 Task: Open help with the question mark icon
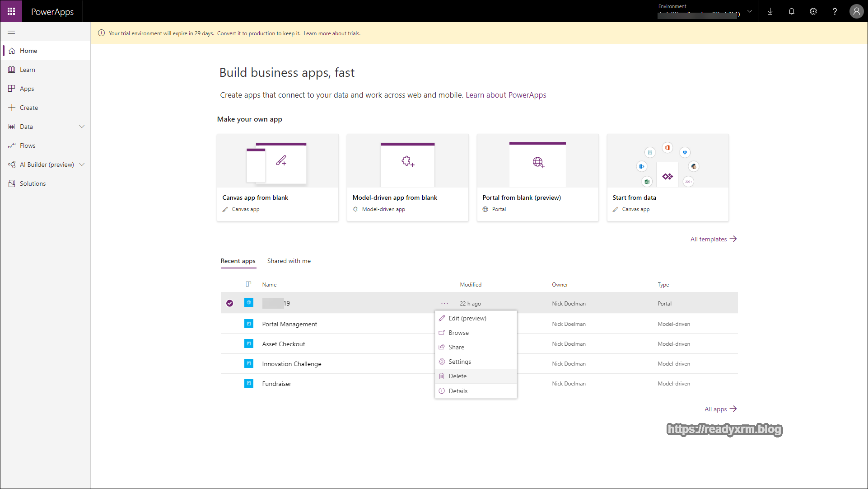coord(835,11)
